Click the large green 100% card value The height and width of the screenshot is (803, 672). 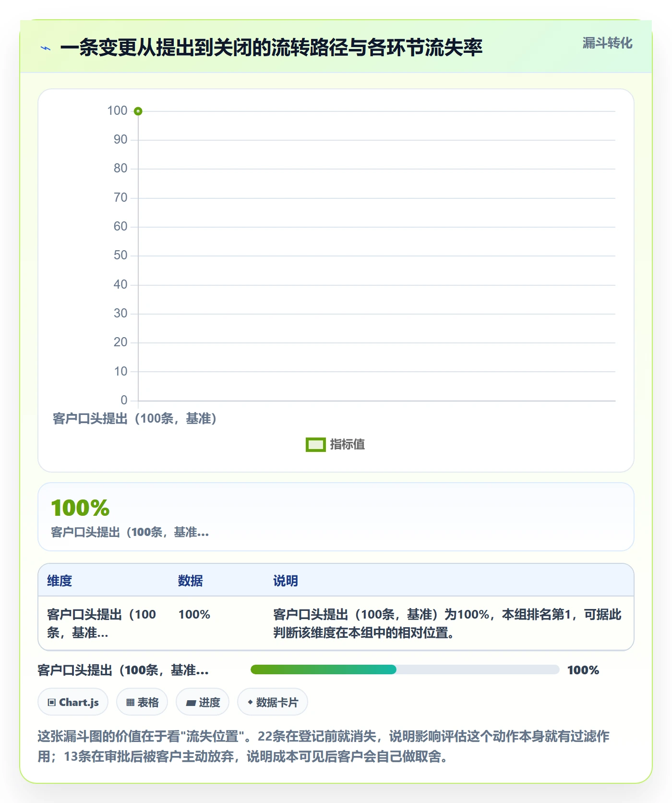(x=81, y=508)
